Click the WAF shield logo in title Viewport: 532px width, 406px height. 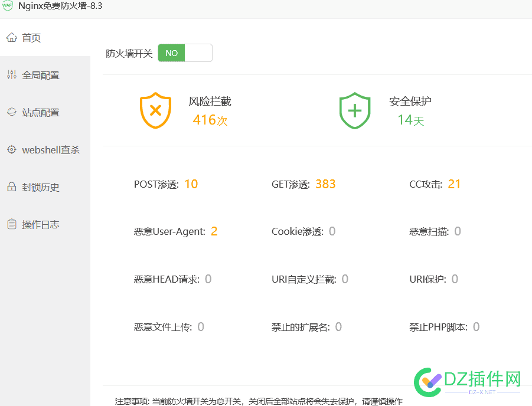pos(8,6)
